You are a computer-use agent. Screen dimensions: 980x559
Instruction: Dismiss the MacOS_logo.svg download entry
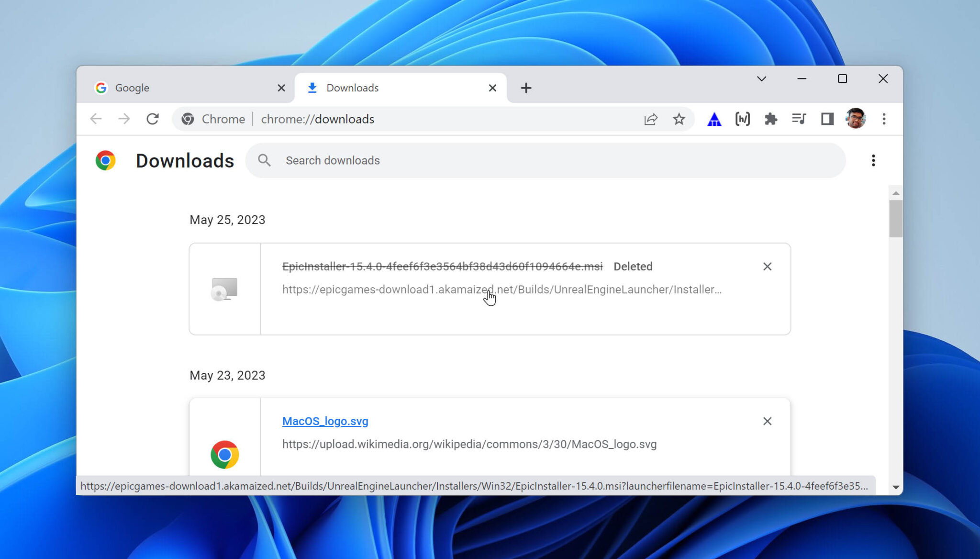pos(768,421)
